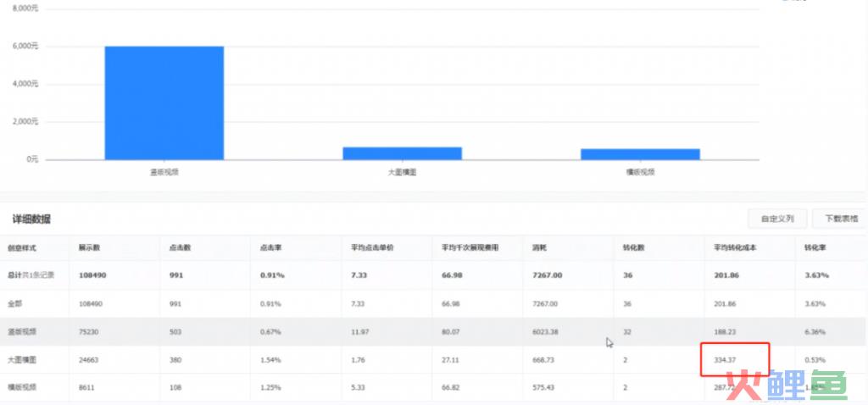Sort by the 点击率 column header
This screenshot has height=405, width=868.
270,248
